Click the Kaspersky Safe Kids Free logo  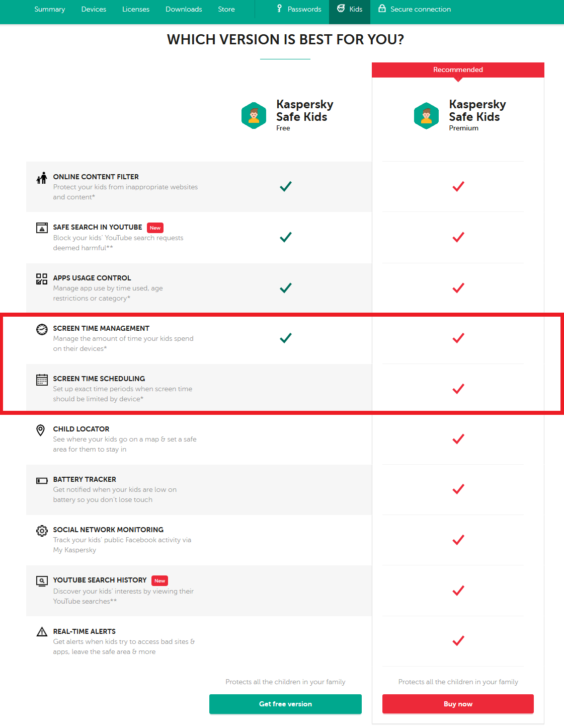coord(254,116)
